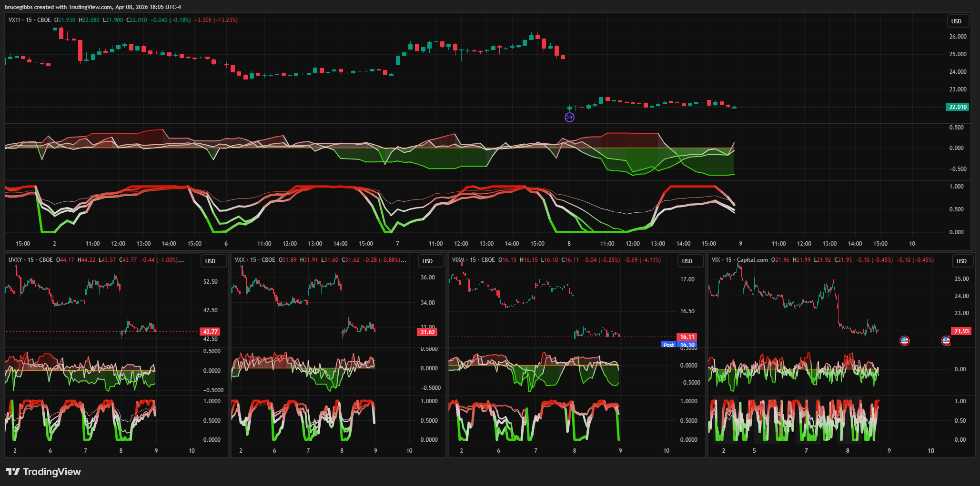Click the fully visible US flag event icon

[x=904, y=340]
